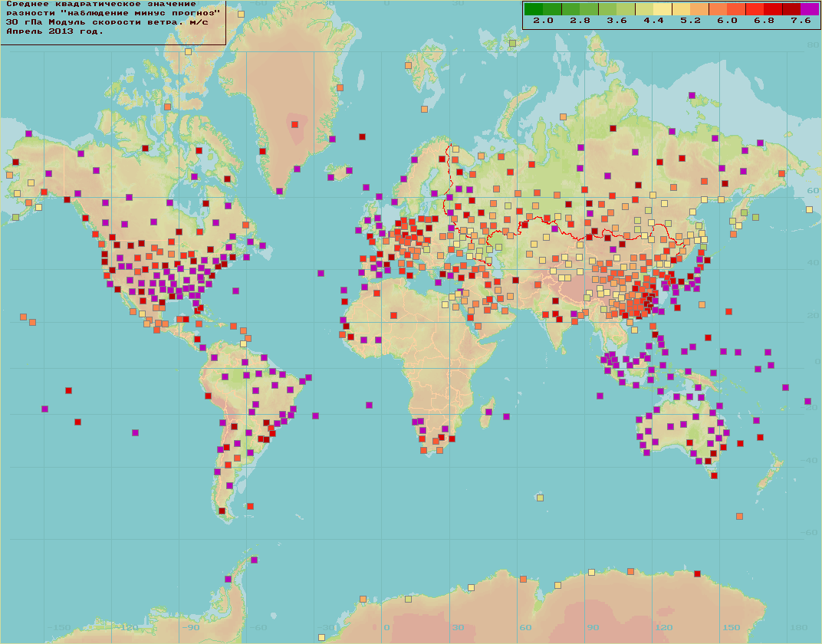The width and height of the screenshot is (822, 644).
Task: Click the purple marker at the Azores
Action: [321, 274]
